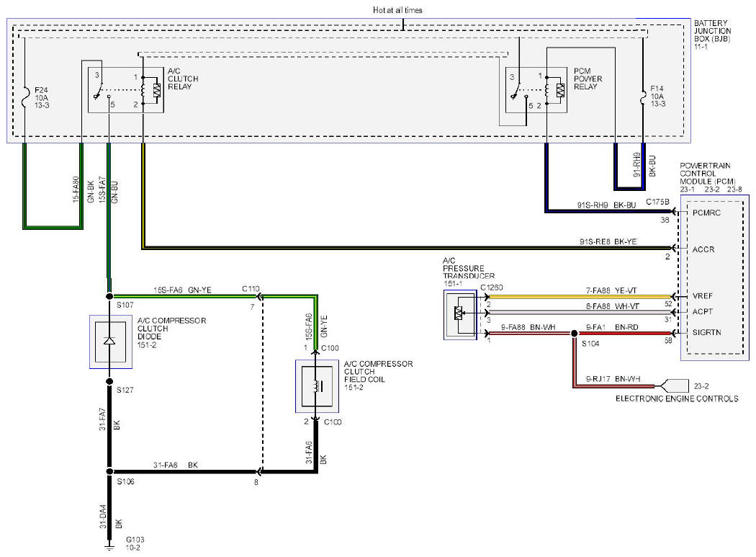Click the "91S-RH9 BK-BU" wire label
This screenshot has width=756, height=557.
tap(606, 205)
